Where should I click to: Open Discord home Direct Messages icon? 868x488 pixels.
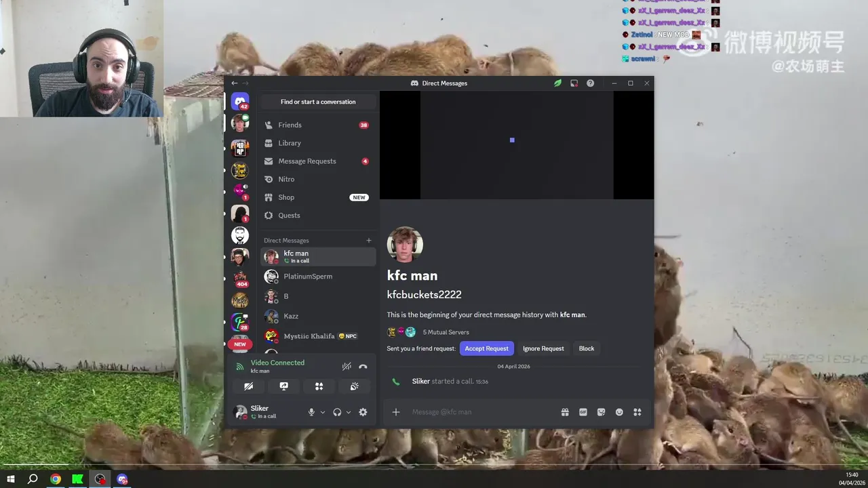coord(239,102)
